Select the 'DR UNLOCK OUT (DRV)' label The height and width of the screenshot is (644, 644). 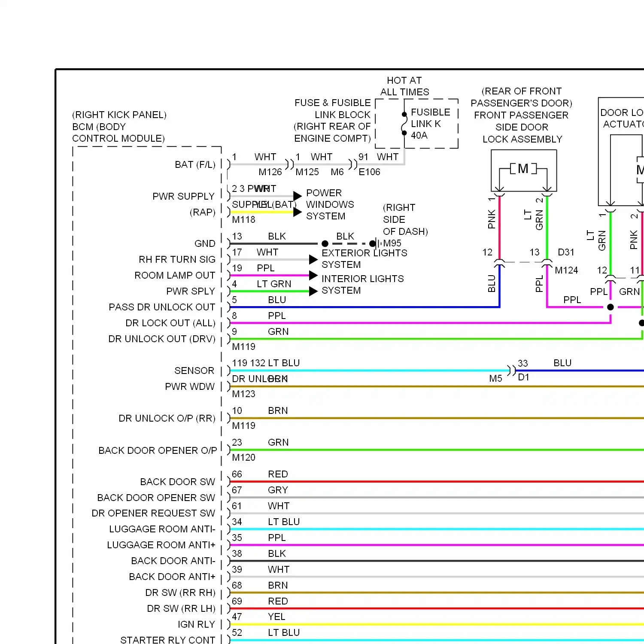coord(162,339)
